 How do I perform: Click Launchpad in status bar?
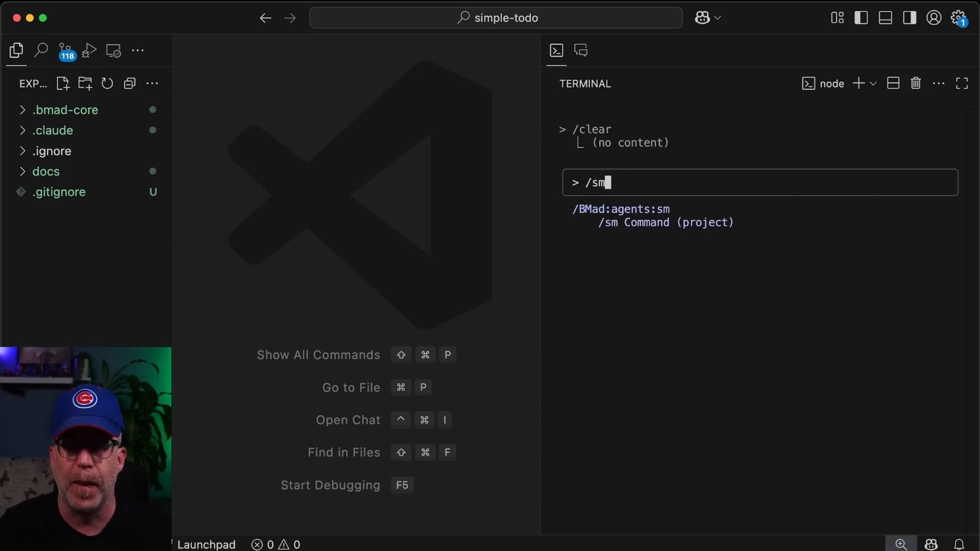point(206,544)
